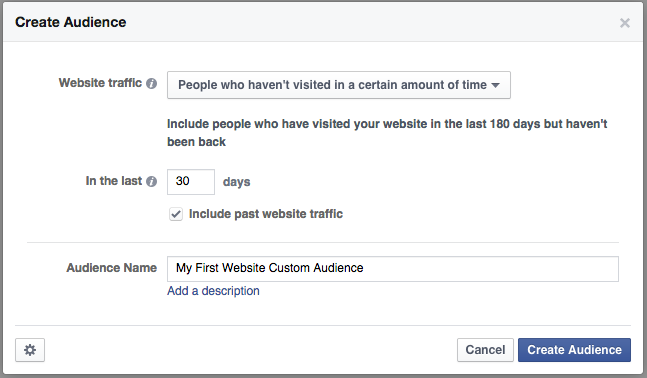Open the Website traffic dropdown
The image size is (647, 378).
(x=339, y=85)
